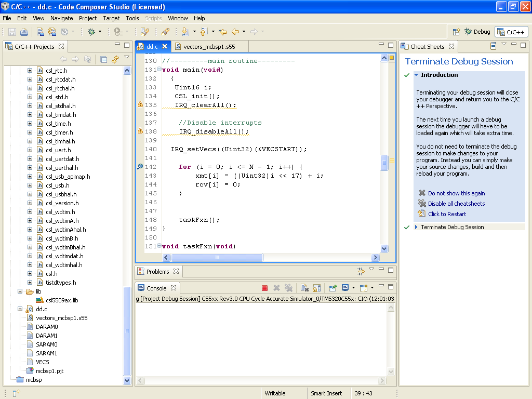Click the editor horizontal scrollbar thumb
The width and height of the screenshot is (532, 399).
(217, 258)
